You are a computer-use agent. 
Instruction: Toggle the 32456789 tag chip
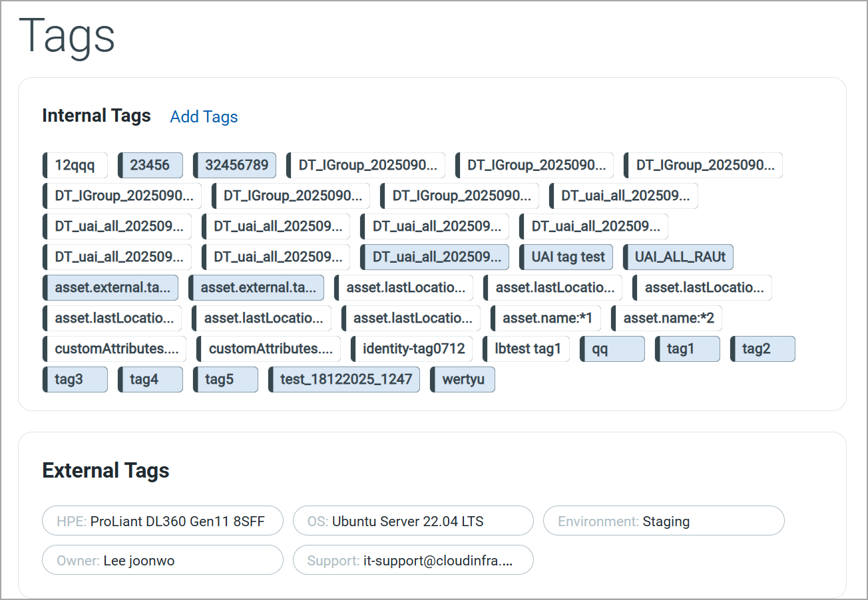(x=236, y=166)
